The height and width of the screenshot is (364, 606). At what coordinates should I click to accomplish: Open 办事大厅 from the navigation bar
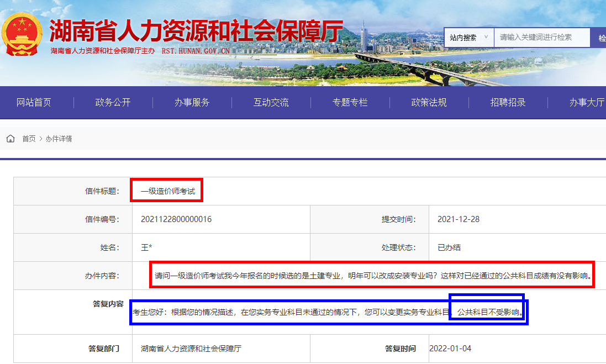[x=587, y=102]
